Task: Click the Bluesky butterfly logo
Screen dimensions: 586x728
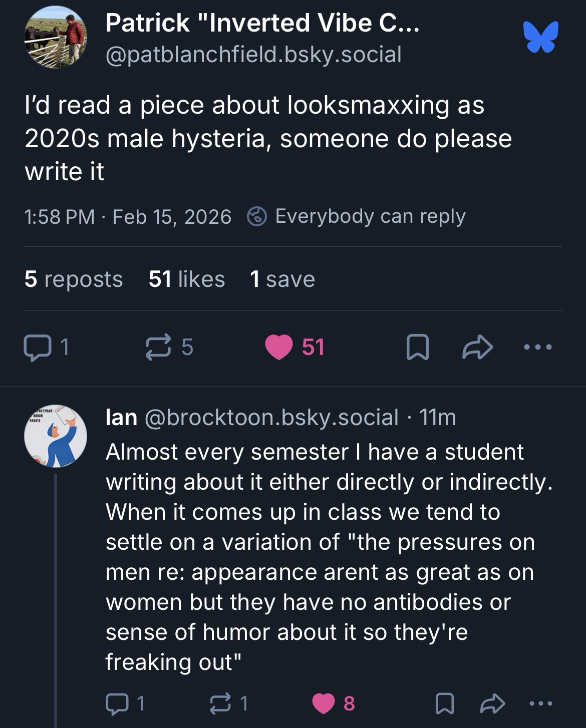Action: click(x=540, y=38)
